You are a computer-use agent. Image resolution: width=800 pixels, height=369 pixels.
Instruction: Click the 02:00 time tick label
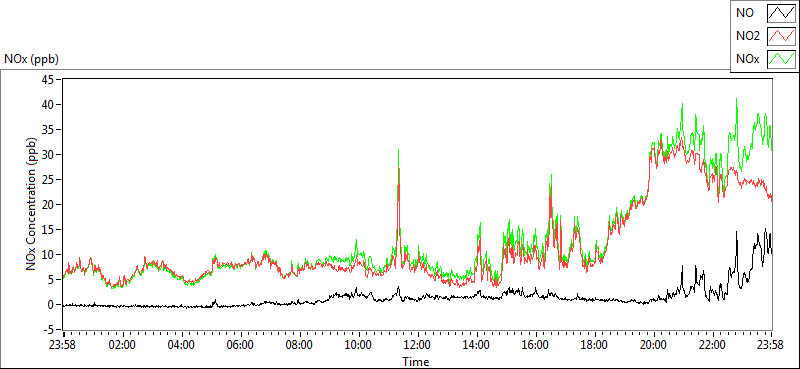click(x=122, y=344)
